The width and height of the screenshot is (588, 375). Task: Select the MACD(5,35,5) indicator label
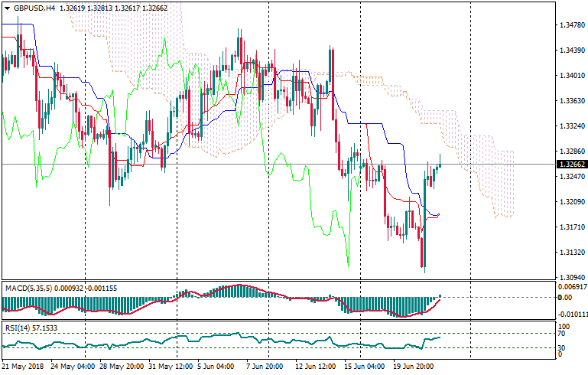tap(30, 288)
